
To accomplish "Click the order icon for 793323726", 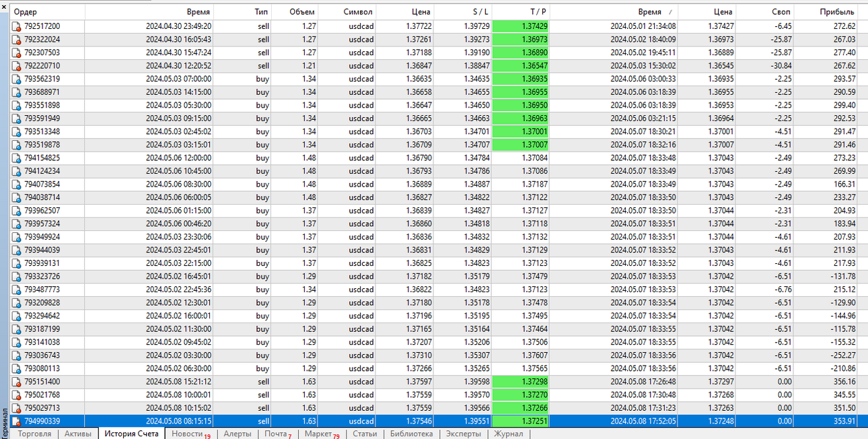I will point(16,277).
